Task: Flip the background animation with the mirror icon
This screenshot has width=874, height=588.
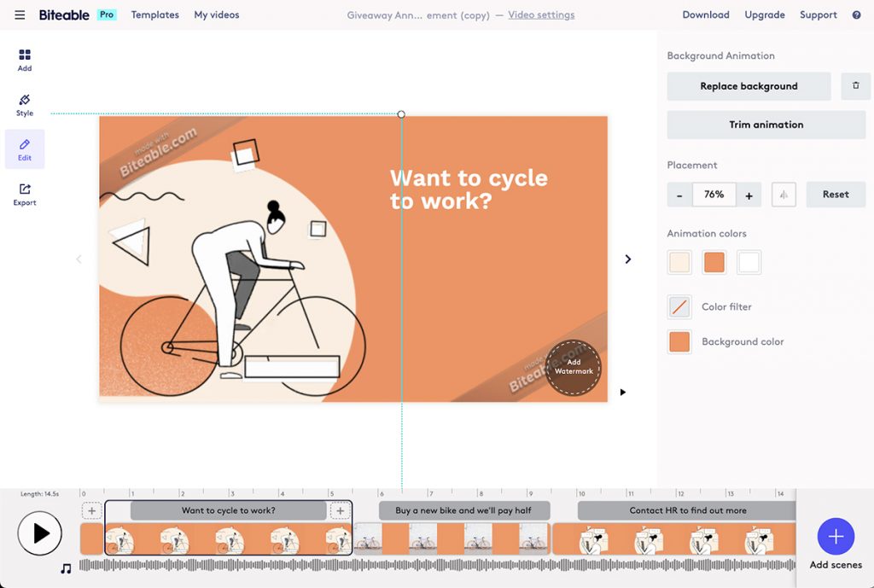Action: (x=784, y=194)
